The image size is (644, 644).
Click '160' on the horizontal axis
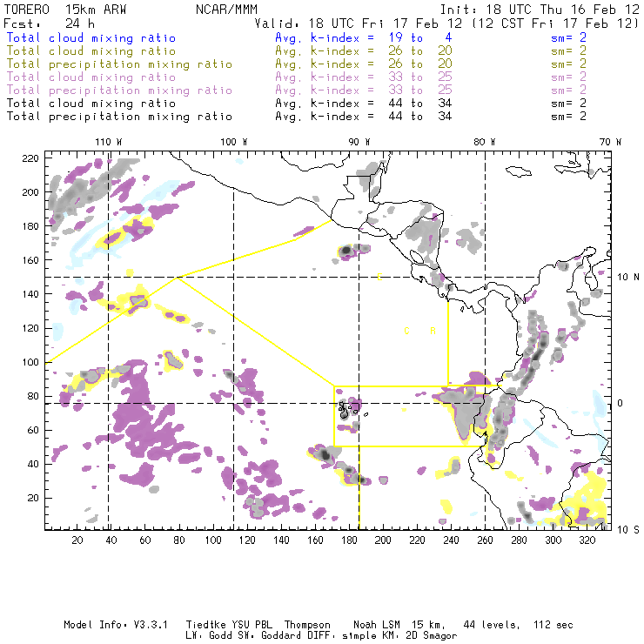(x=315, y=540)
